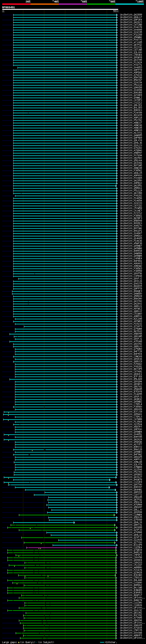The height and width of the screenshot is (644, 146).
Task: Open hit UniRef100_Q42899
Action: tap(131, 15)
